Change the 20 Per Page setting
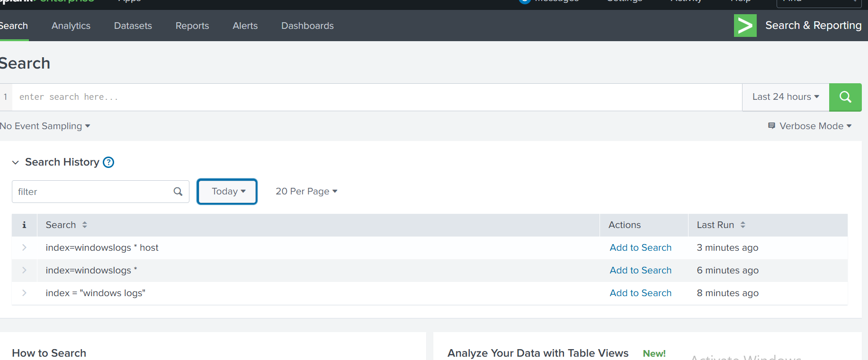This screenshot has height=360, width=868. tap(306, 192)
